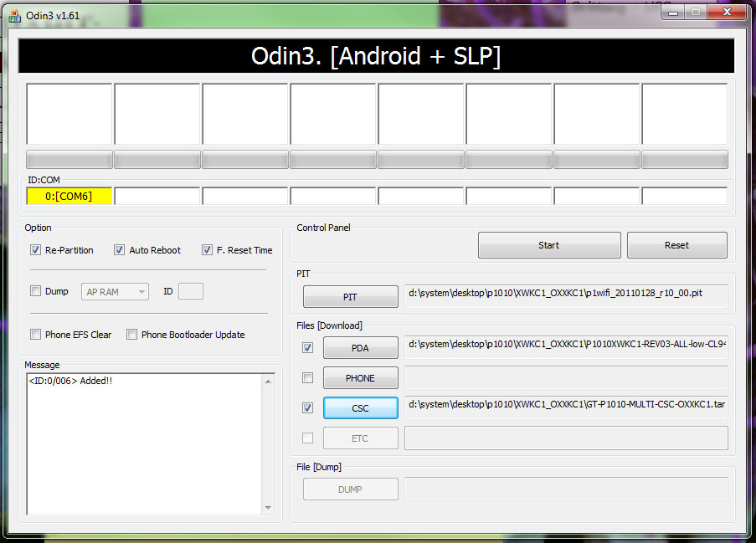Image resolution: width=756 pixels, height=543 pixels.
Task: Uncheck the Re-Partition checkbox
Action: point(36,249)
